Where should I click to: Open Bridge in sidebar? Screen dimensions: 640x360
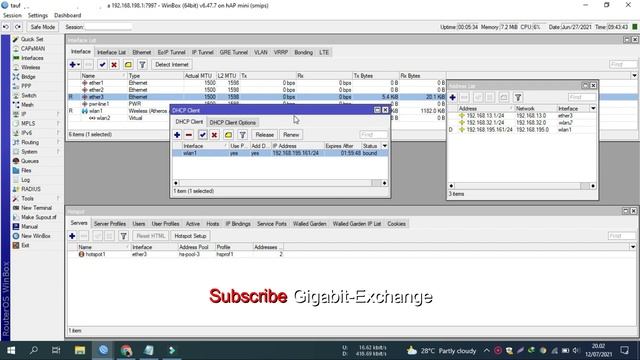click(x=28, y=77)
